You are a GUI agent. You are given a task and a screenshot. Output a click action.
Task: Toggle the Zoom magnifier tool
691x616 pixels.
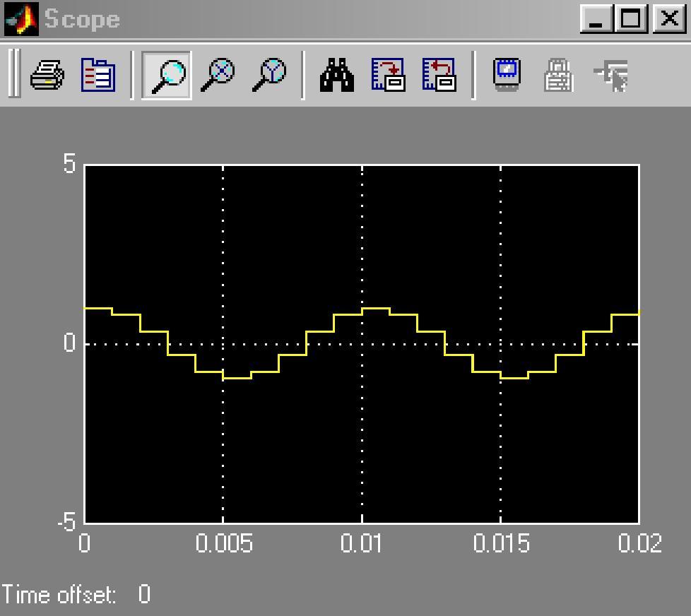(x=167, y=74)
